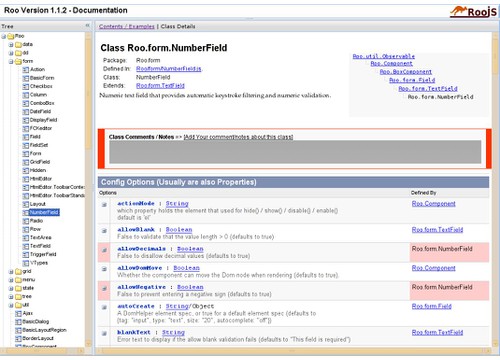Click the main content horizontal scrollbar
The image size is (500, 360).
(293, 351)
